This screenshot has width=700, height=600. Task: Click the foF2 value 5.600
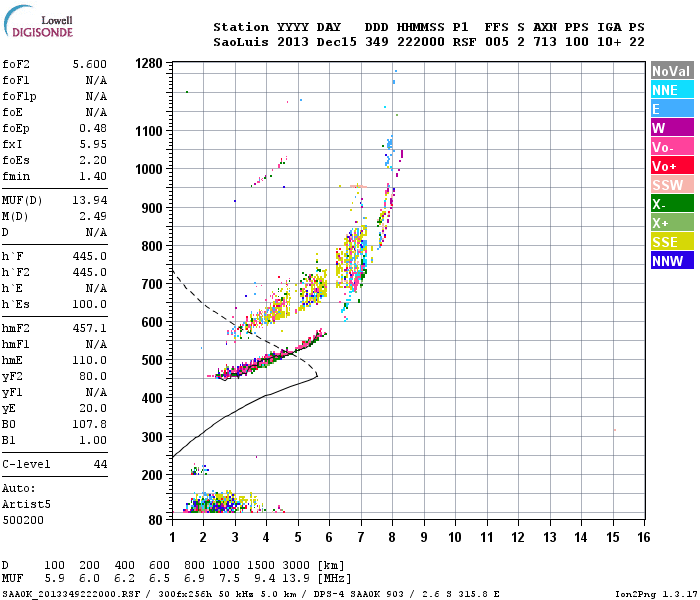click(90, 64)
